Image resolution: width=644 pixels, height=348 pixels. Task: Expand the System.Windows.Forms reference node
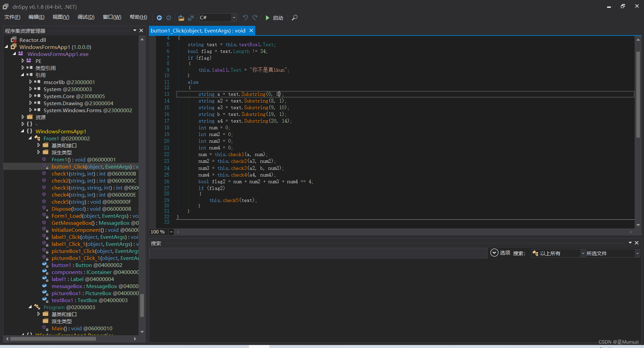(31, 110)
